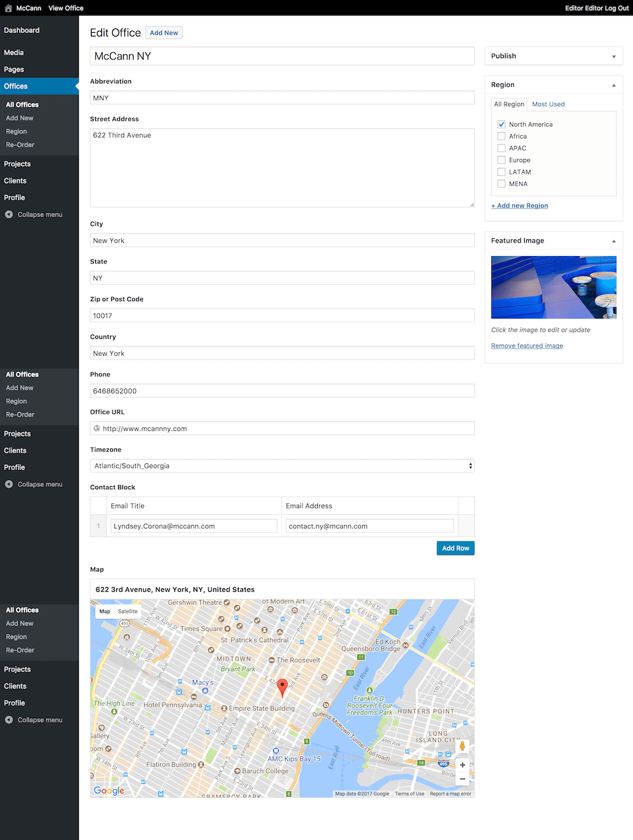
Task: Click the Flatiron Building marker icon
Action: click(201, 765)
